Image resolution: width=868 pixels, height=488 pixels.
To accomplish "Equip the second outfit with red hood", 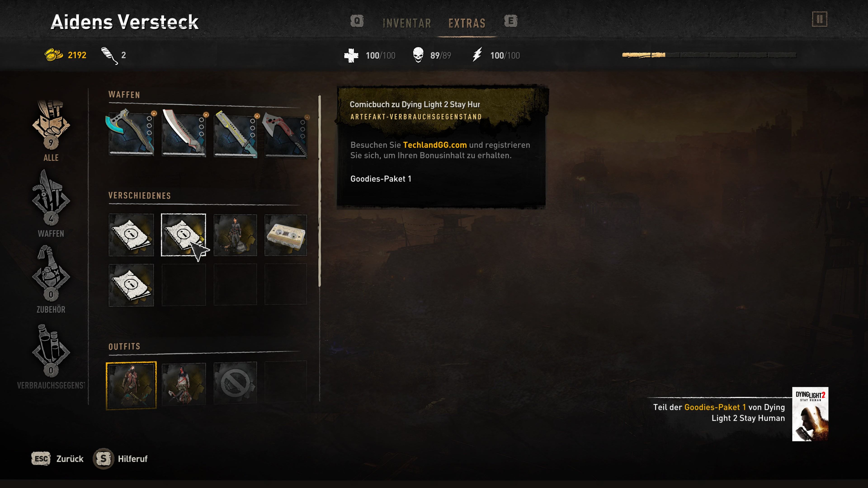I will point(184,384).
